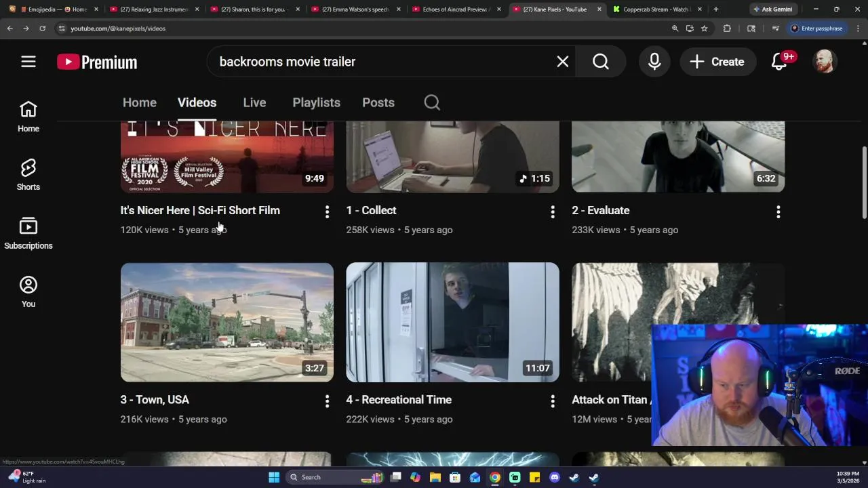The width and height of the screenshot is (868, 488).
Task: Open the title link 2 - Evaluate
Action: click(600, 210)
